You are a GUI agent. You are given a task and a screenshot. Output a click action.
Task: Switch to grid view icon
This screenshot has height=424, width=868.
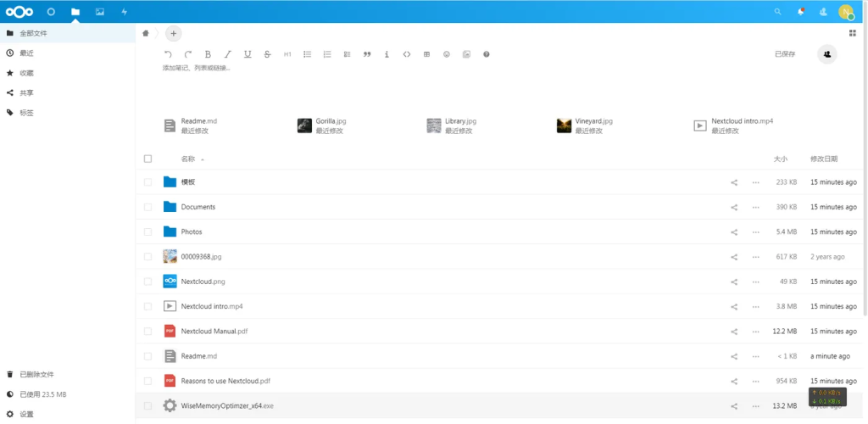point(852,33)
